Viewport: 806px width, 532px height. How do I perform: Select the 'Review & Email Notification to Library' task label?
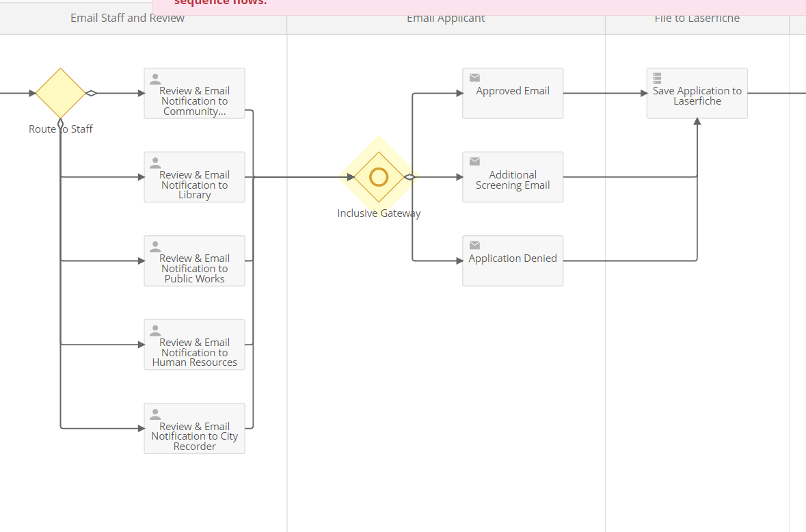coord(194,185)
